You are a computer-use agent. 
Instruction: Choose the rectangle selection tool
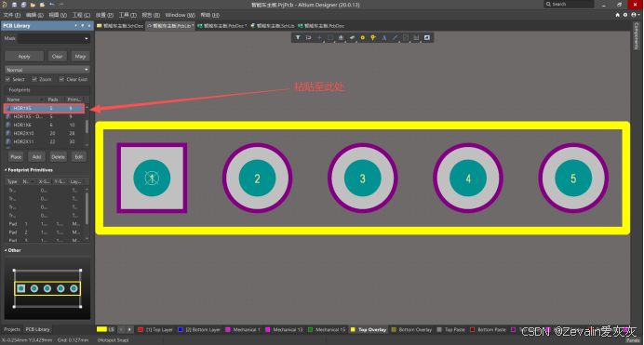330,38
